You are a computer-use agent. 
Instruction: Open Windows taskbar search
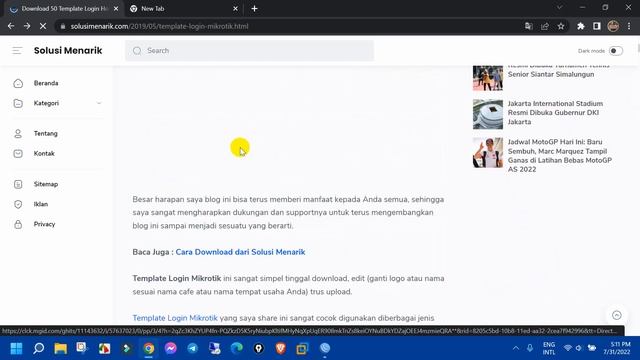38,348
